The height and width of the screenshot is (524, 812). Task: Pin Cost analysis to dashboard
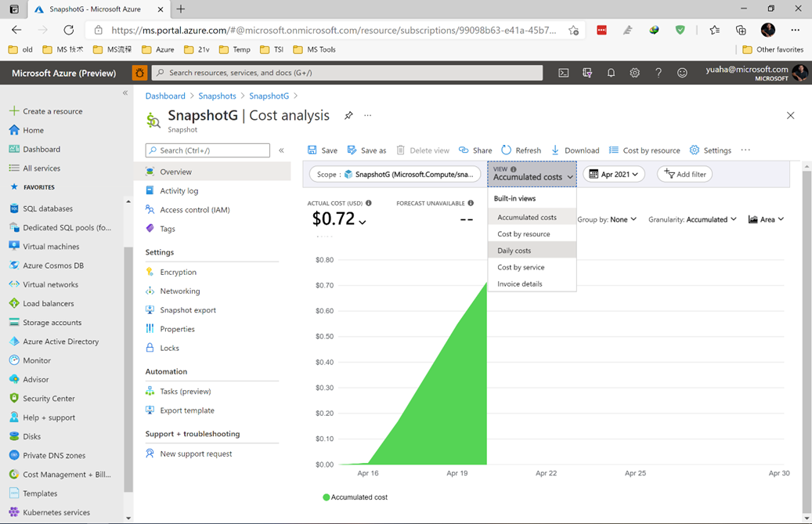pyautogui.click(x=348, y=115)
